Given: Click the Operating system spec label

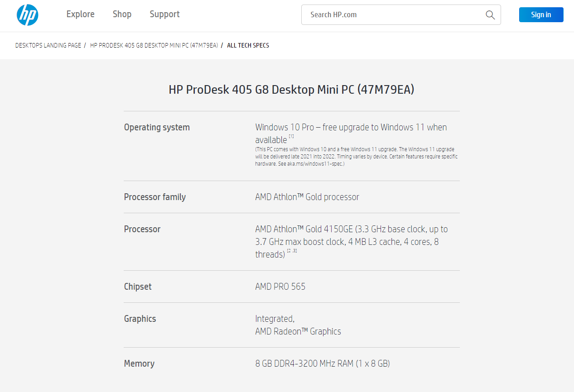Looking at the screenshot, I should coord(157,128).
